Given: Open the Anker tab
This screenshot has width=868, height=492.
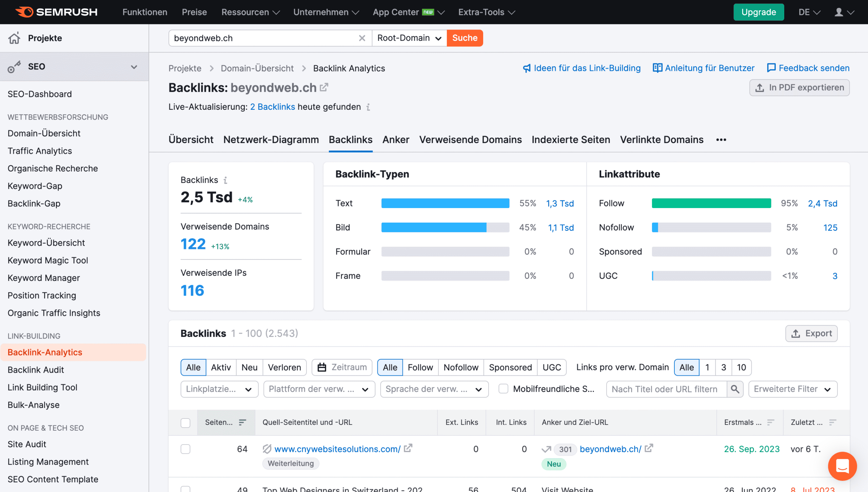Looking at the screenshot, I should (396, 140).
